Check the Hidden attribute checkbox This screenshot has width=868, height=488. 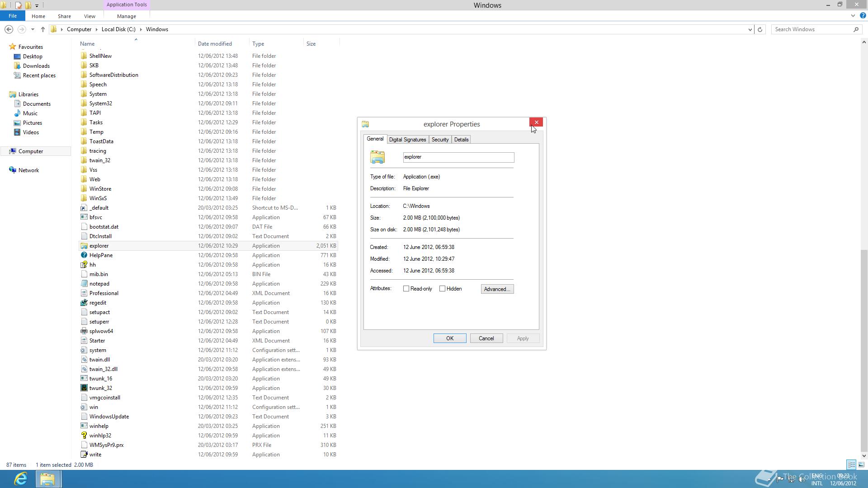click(442, 289)
